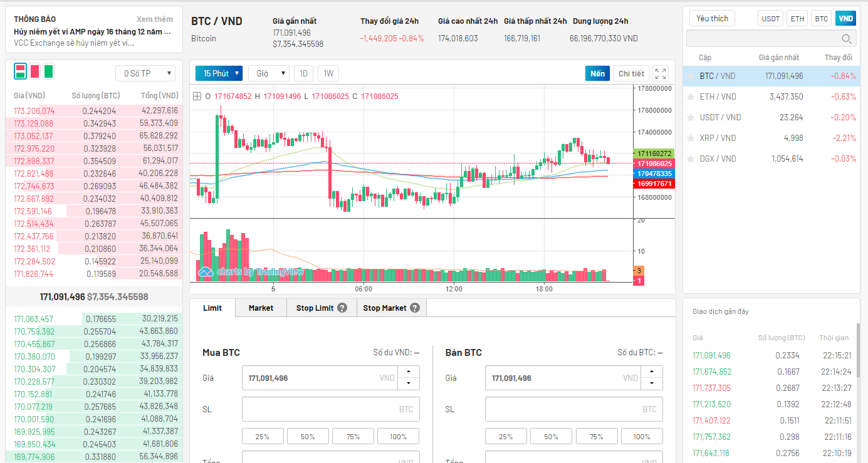The width and height of the screenshot is (868, 463).
Task: Click bid price 169,774,906 in order book
Action: point(34,457)
